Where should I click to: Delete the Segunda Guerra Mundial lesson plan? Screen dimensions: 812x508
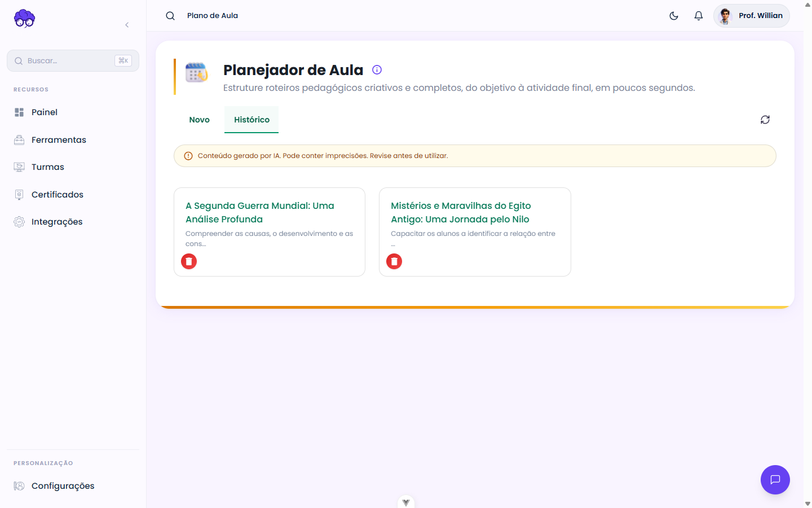coord(189,261)
